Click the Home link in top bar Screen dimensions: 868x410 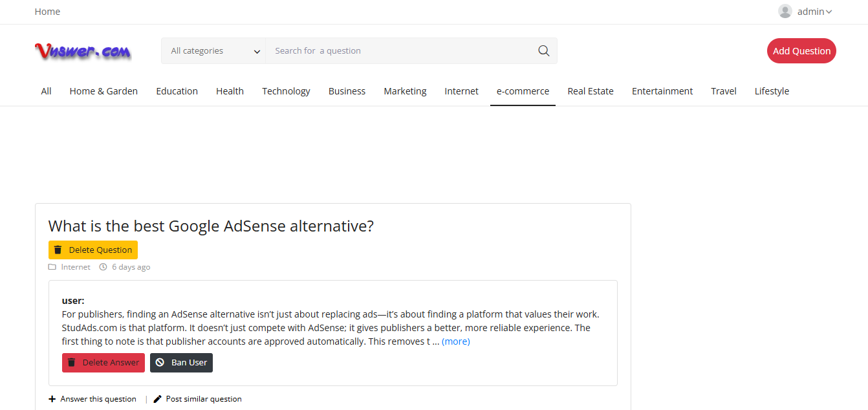coord(47,12)
